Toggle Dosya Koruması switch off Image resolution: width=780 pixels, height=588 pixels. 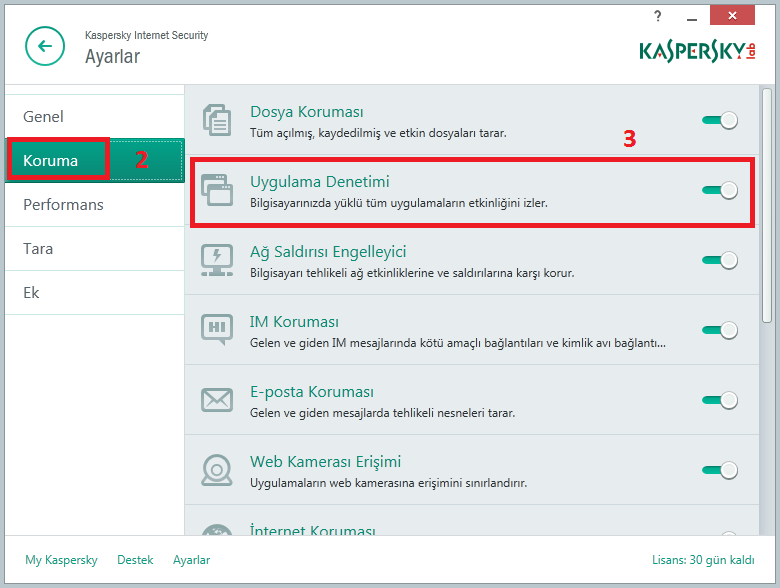[720, 120]
